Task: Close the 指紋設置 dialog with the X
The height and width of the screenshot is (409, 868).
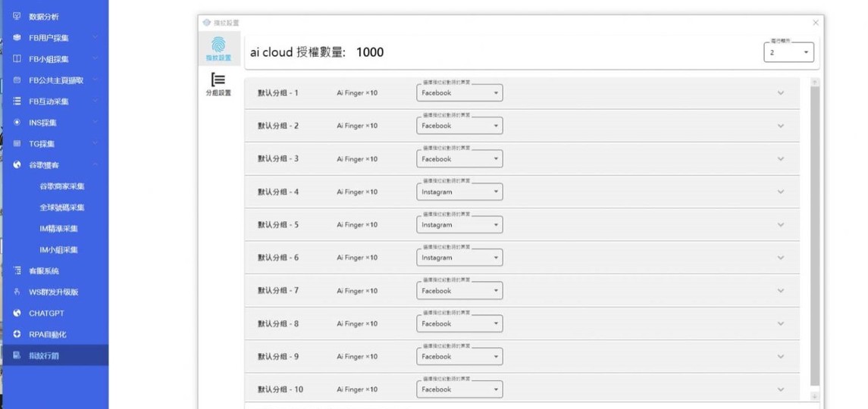Action: [816, 23]
